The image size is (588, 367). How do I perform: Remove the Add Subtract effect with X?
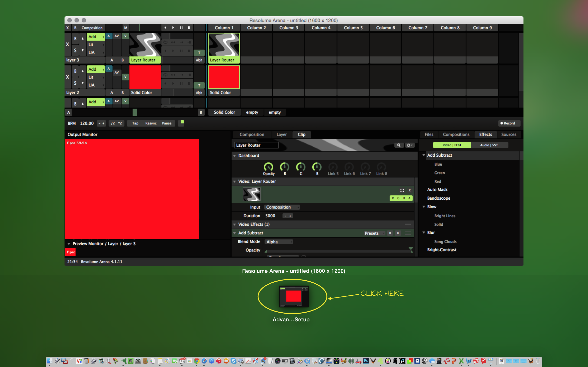click(398, 233)
